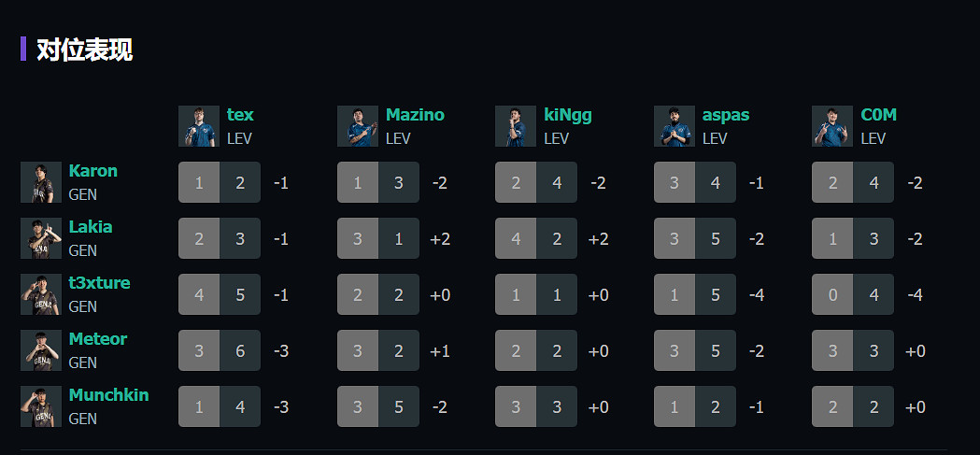Click t3xture versus aspas matchup score box
The height and width of the screenshot is (455, 980).
pyautogui.click(x=695, y=294)
